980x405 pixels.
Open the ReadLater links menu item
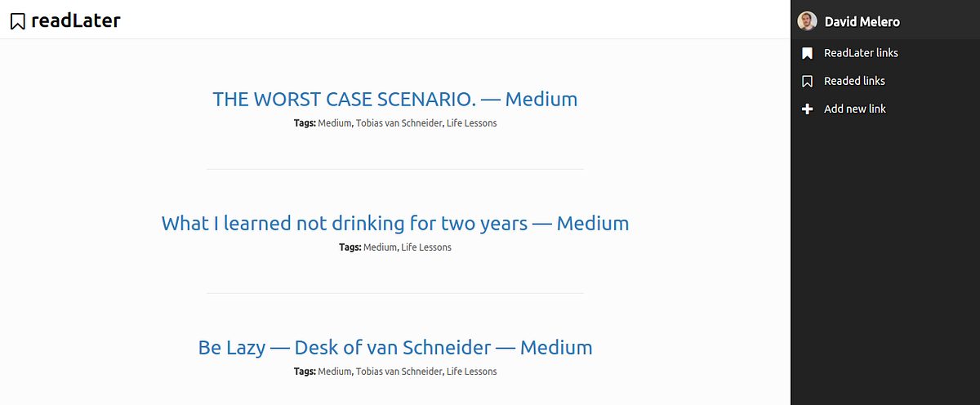(861, 53)
